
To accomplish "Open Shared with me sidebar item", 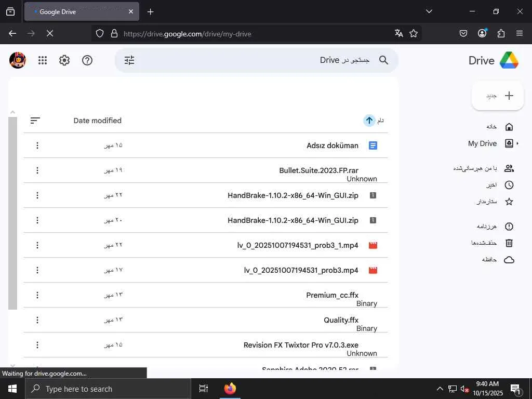I will tap(484, 168).
